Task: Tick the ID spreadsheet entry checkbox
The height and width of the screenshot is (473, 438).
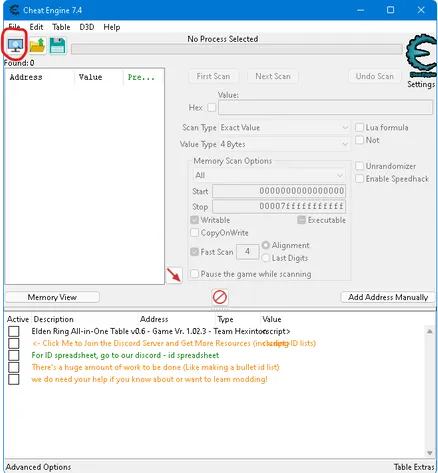Action: [14, 355]
